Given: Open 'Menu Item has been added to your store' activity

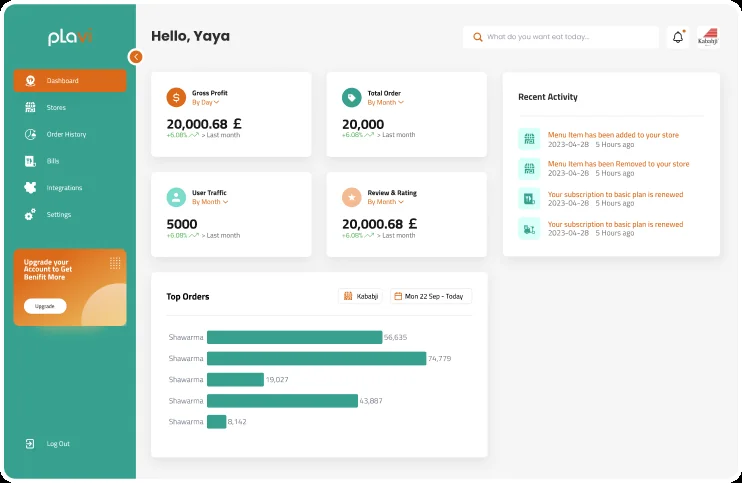Looking at the screenshot, I should [613, 135].
